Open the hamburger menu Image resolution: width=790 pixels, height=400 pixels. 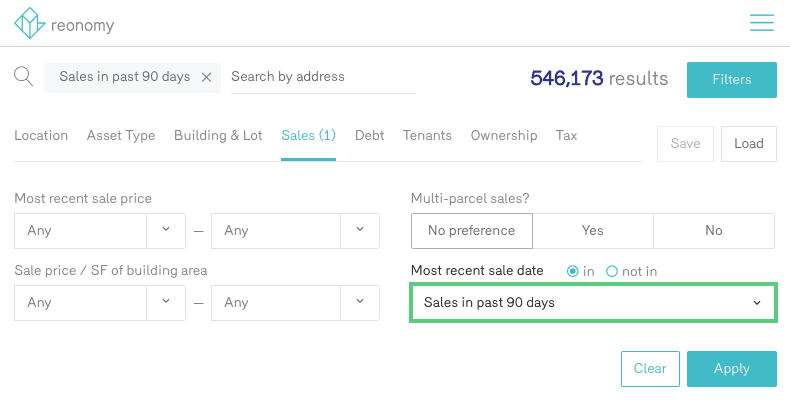click(x=762, y=22)
